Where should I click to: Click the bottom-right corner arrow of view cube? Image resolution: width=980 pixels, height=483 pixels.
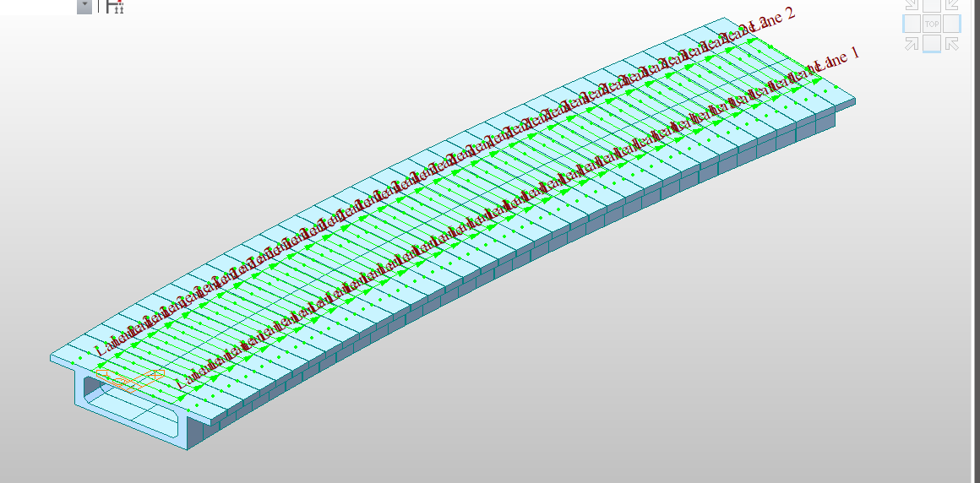coord(951,43)
